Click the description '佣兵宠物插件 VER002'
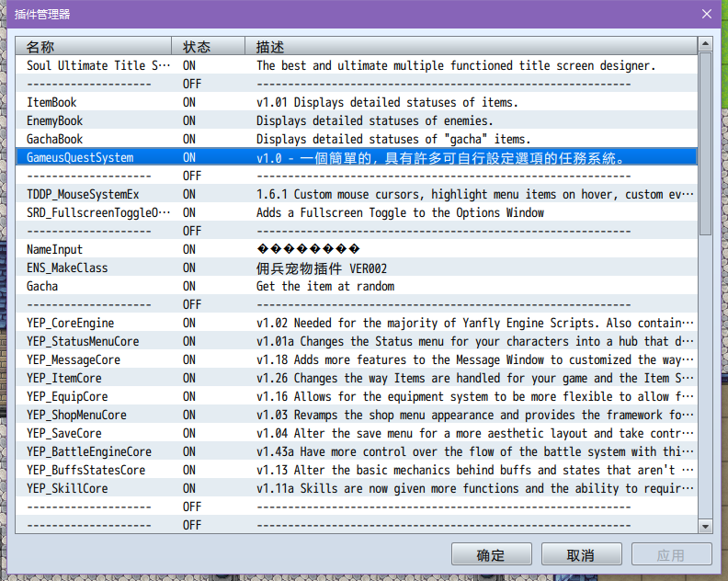The image size is (728, 581). (322, 268)
